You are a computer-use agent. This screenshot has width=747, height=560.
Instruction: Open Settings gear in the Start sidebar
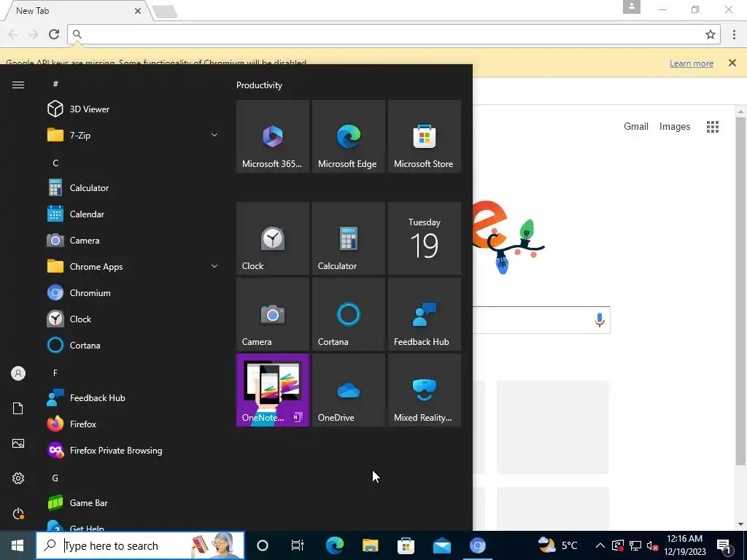18,478
